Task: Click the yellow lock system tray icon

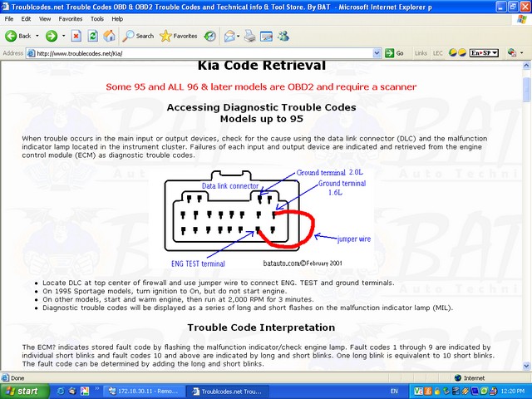Action: tap(437, 392)
